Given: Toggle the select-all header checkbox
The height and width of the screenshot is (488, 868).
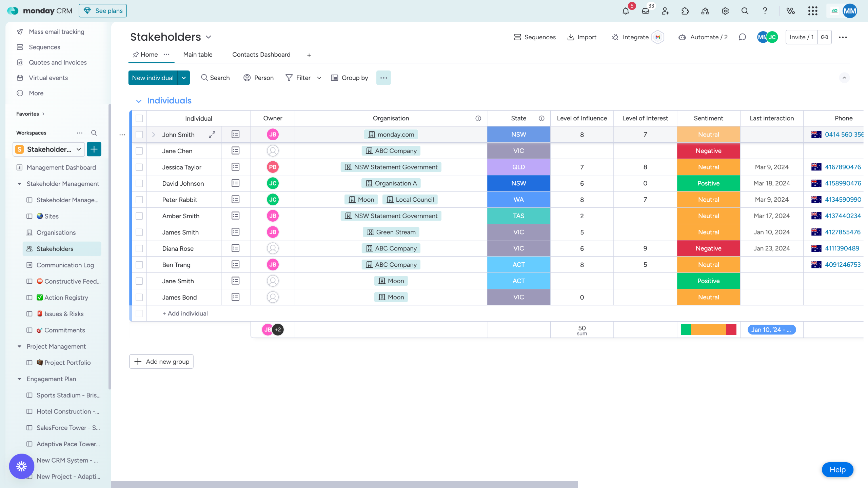Looking at the screenshot, I should point(139,118).
